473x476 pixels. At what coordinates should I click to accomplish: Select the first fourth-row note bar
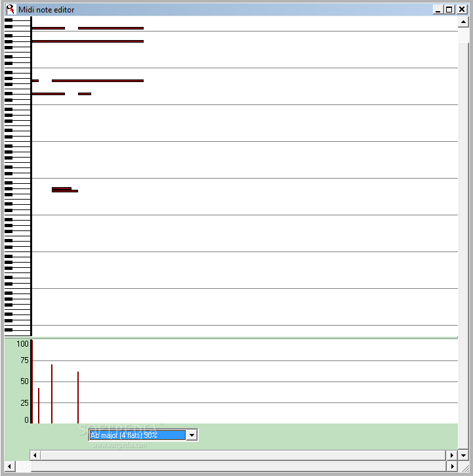click(x=49, y=94)
